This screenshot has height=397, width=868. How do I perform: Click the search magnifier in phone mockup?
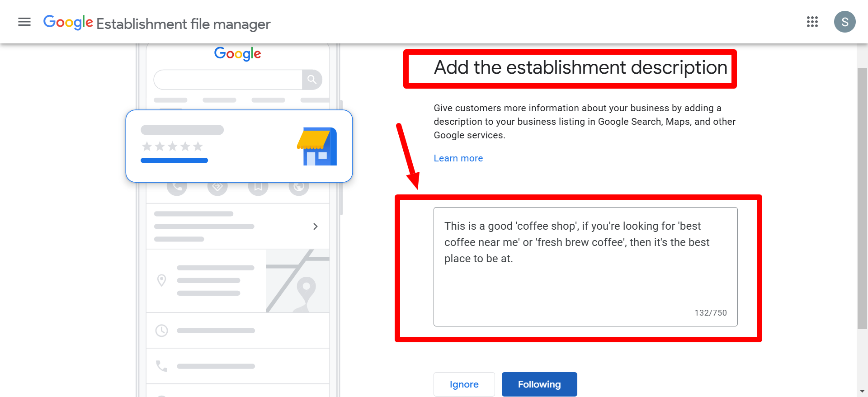[x=312, y=80]
